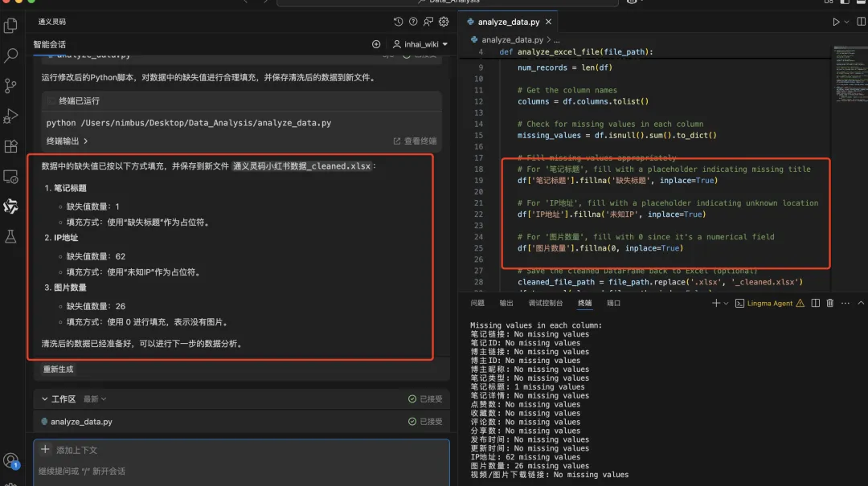Click 查看终端 link
Image resolution: width=868 pixels, height=486 pixels.
pyautogui.click(x=416, y=141)
